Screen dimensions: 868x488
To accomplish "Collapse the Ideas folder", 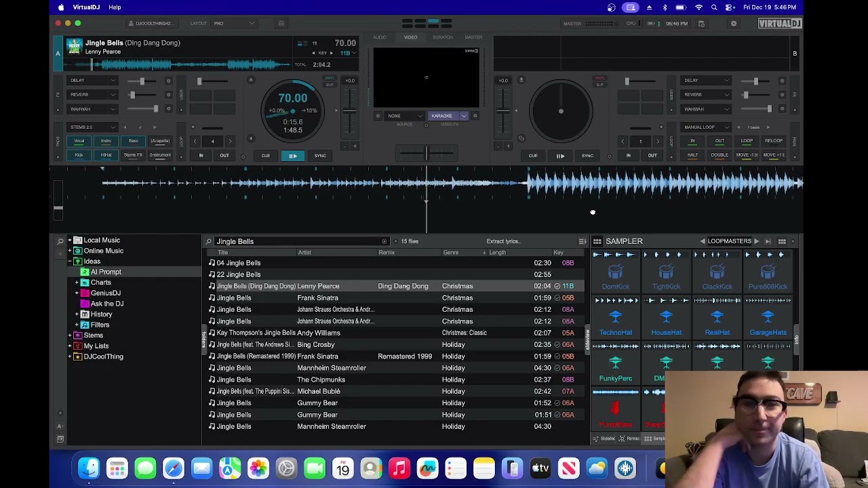I will 70,262.
